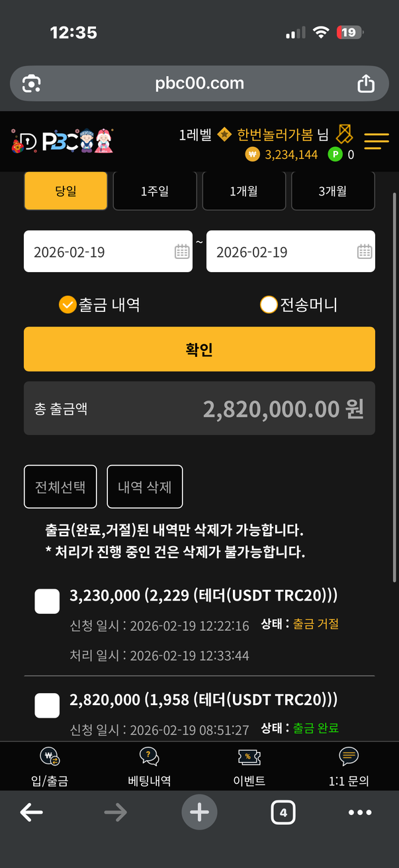Select the 전송머니 radio button
399x868 pixels.
[269, 305]
